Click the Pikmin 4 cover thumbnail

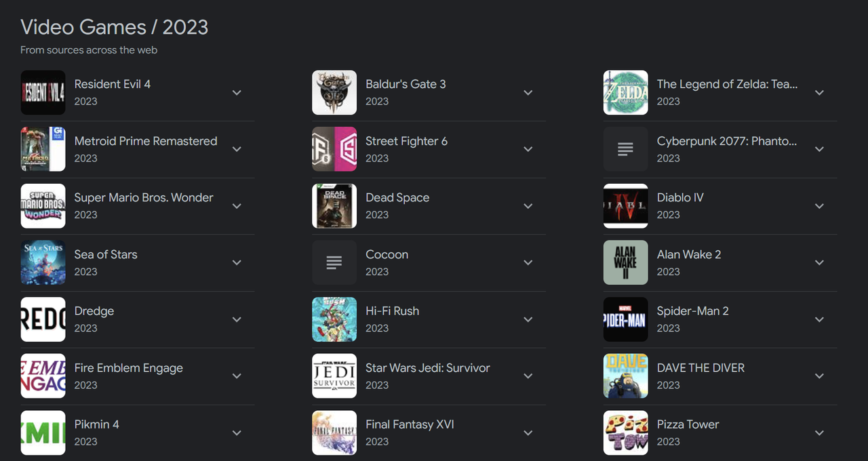[43, 433]
